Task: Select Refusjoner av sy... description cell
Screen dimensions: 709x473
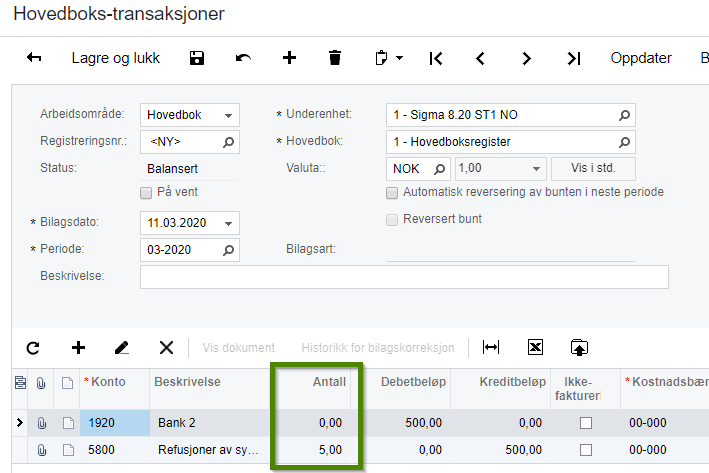Action: pyautogui.click(x=210, y=450)
